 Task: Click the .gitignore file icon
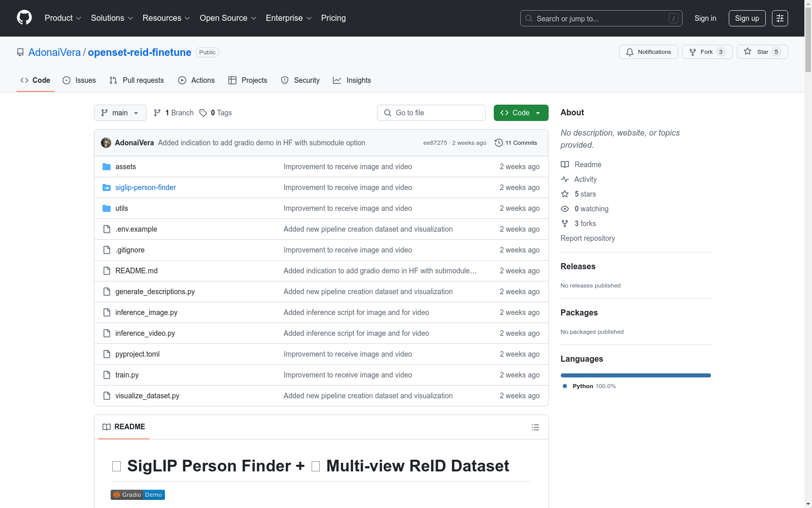pos(107,250)
